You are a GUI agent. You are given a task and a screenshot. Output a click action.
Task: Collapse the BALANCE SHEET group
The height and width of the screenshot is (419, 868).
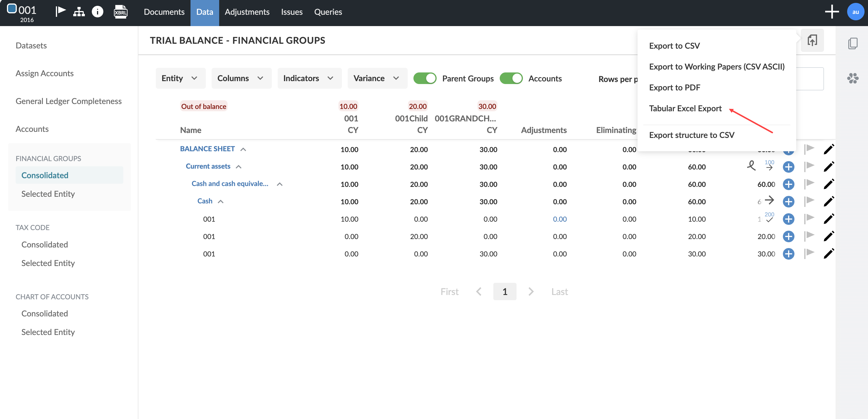(243, 149)
